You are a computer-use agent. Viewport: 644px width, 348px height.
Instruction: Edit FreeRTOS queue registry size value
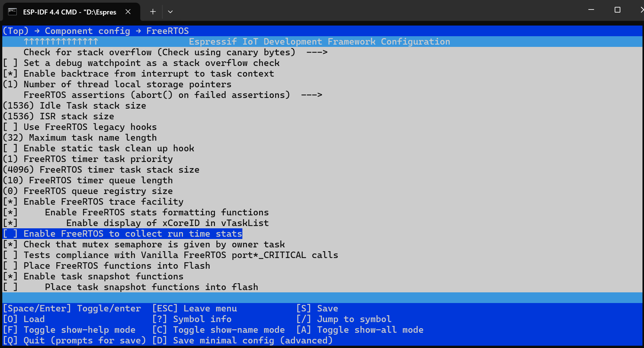(x=88, y=191)
